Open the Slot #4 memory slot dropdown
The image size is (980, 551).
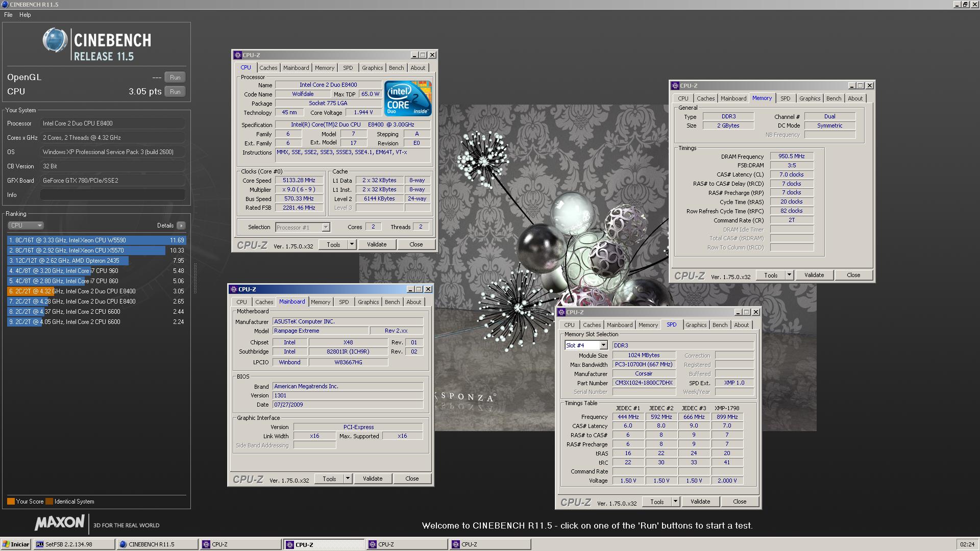coord(586,345)
